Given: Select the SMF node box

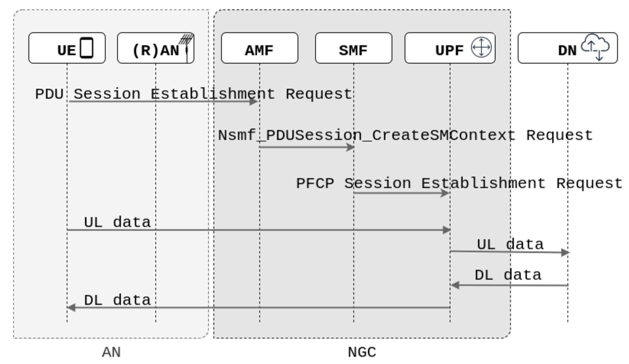Looking at the screenshot, I should [353, 48].
